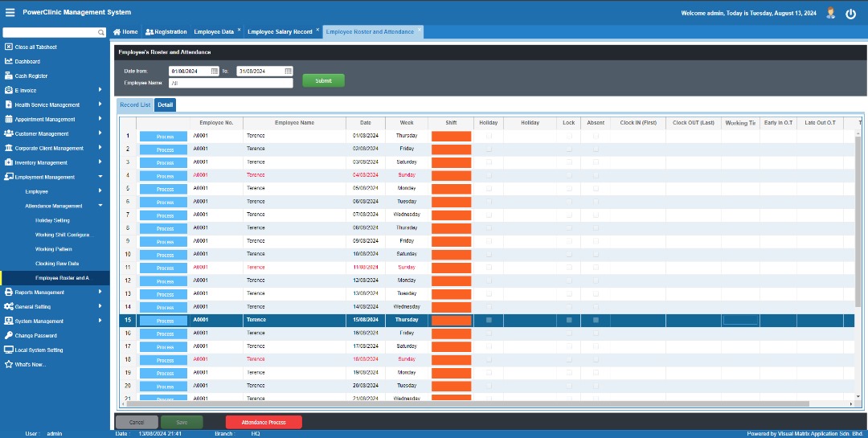The image size is (868, 438).
Task: Open Cash Register in sidebar
Action: pyautogui.click(x=31, y=76)
